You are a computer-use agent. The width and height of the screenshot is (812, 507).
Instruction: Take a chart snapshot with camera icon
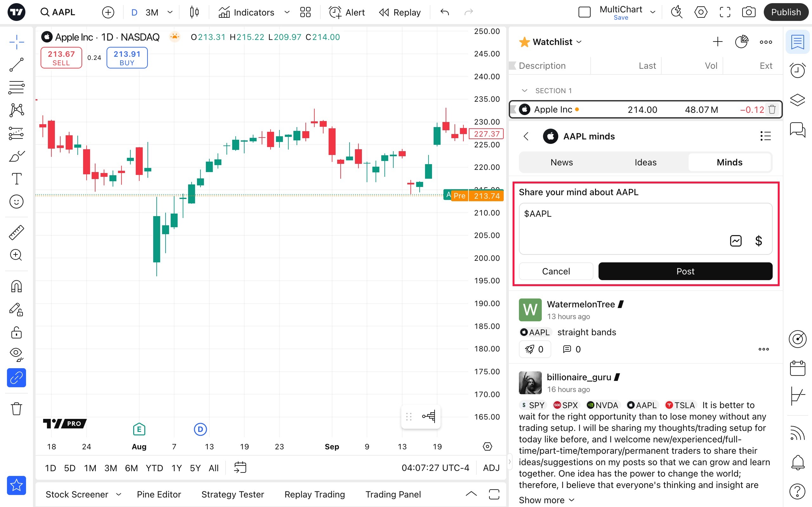[x=748, y=12]
